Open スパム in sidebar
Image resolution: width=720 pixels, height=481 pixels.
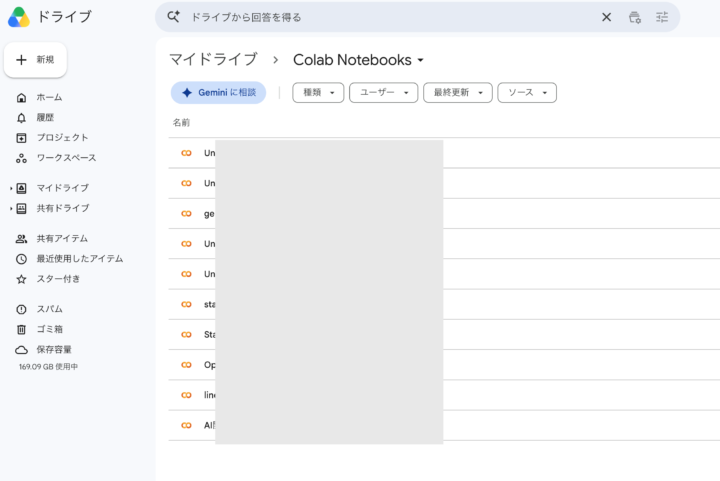(50, 309)
